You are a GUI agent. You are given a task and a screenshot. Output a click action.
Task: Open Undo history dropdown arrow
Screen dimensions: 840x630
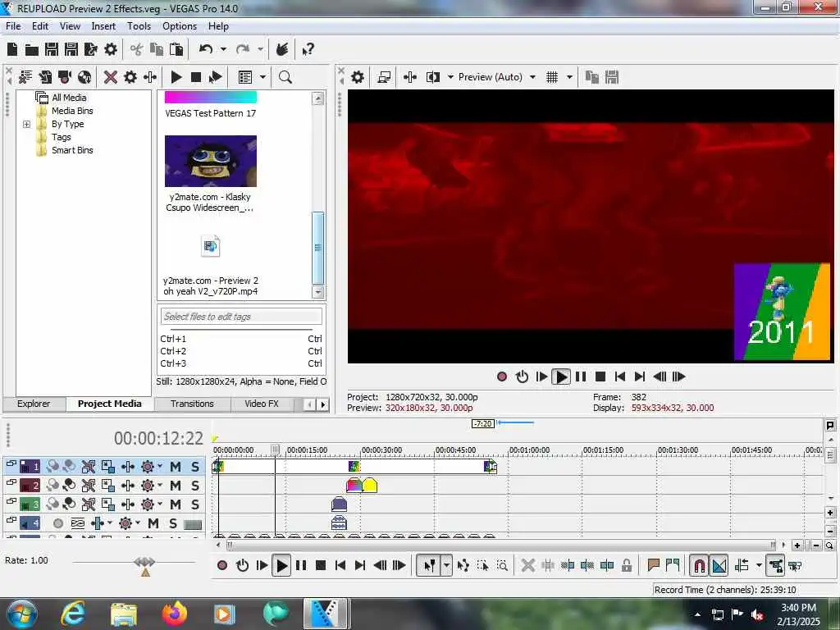click(223, 49)
